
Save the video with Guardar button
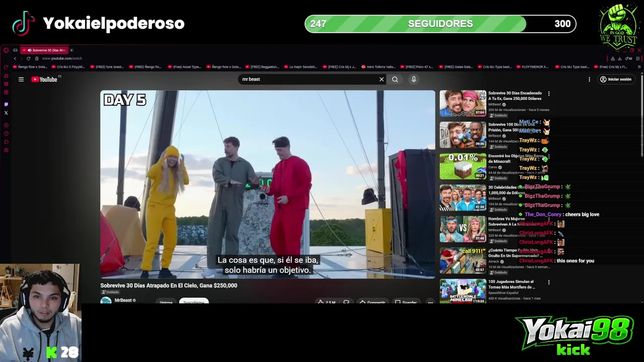(406, 302)
